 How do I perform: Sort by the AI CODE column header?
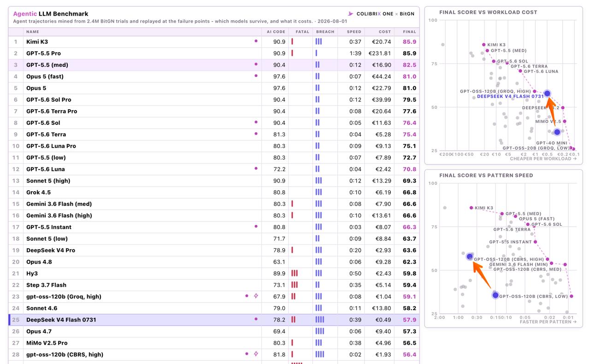tap(276, 32)
